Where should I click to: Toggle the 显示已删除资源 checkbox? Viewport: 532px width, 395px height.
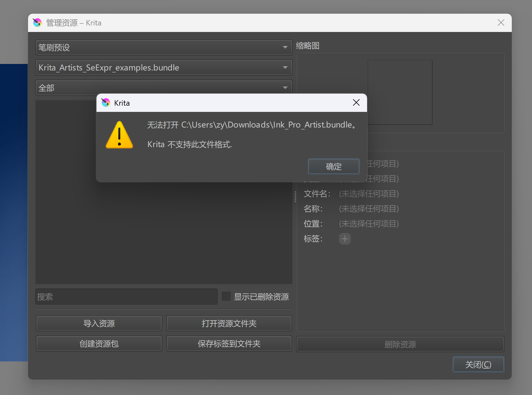226,296
